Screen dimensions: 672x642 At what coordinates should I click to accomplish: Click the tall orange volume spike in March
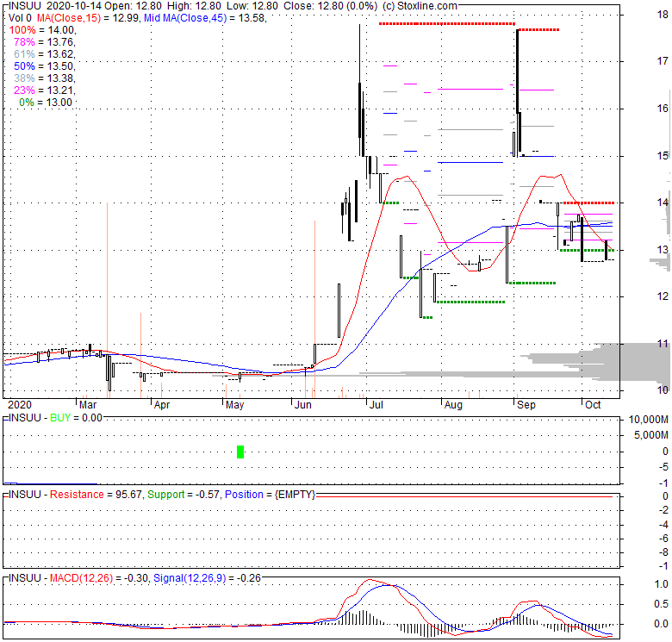point(107,300)
